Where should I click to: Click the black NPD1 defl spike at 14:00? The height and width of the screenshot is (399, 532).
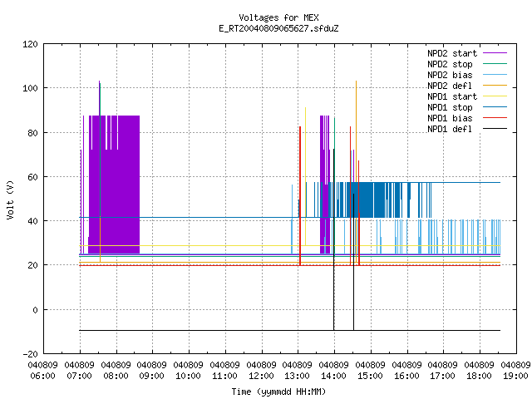334,238
